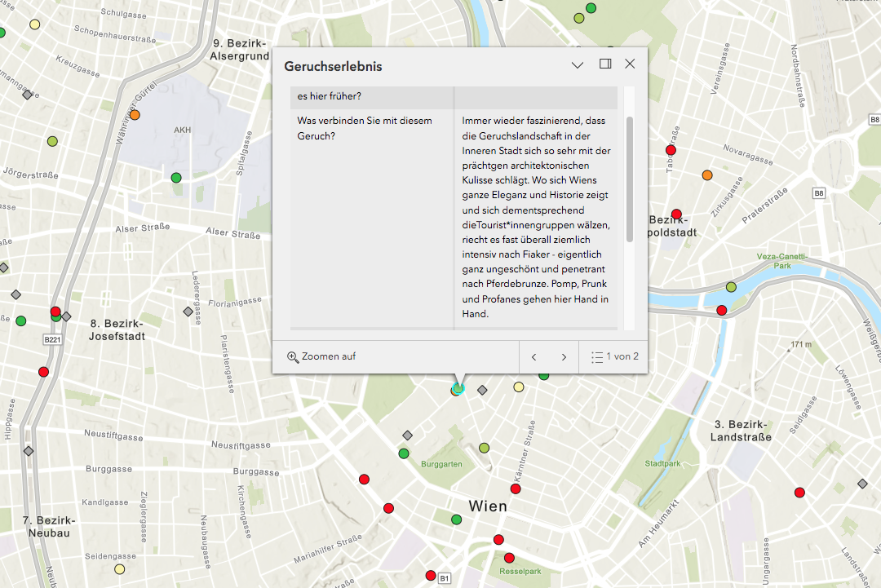881x588 pixels.
Task: Click the highlighted selected marker under popup
Action: tap(458, 390)
